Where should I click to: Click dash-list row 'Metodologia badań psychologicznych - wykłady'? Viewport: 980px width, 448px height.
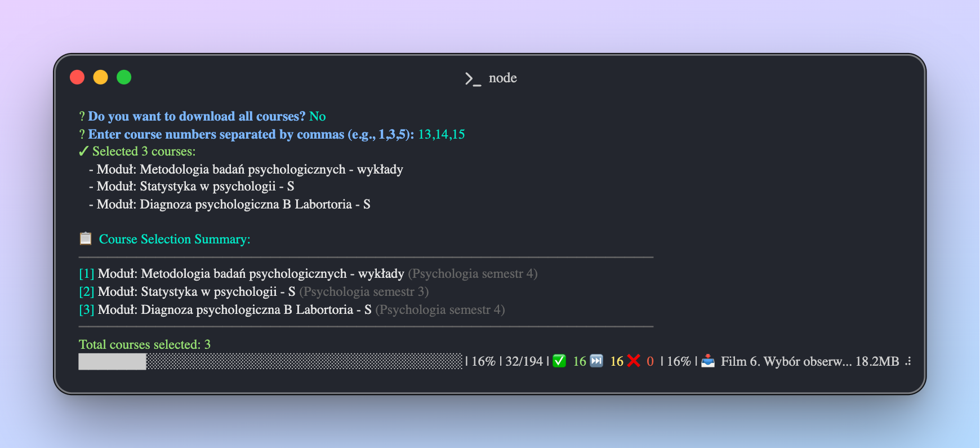click(246, 169)
